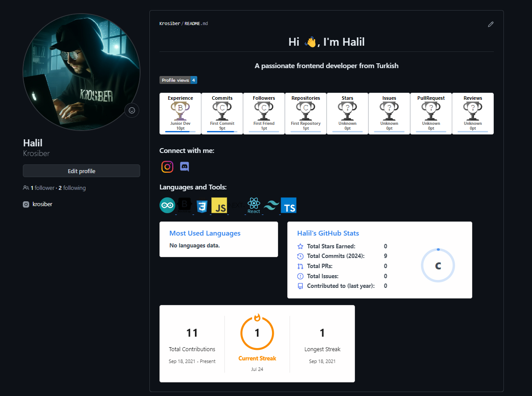Open the krosiber Instagram link in sidebar
This screenshot has height=396, width=532.
pos(42,204)
